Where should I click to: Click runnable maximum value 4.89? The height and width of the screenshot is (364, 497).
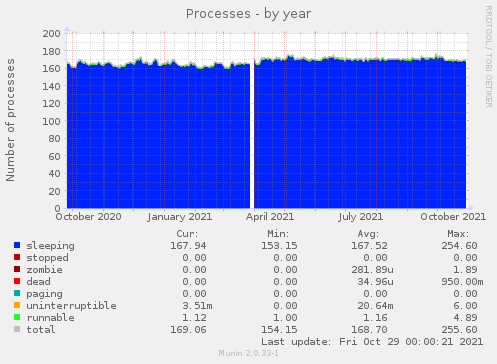point(465,318)
